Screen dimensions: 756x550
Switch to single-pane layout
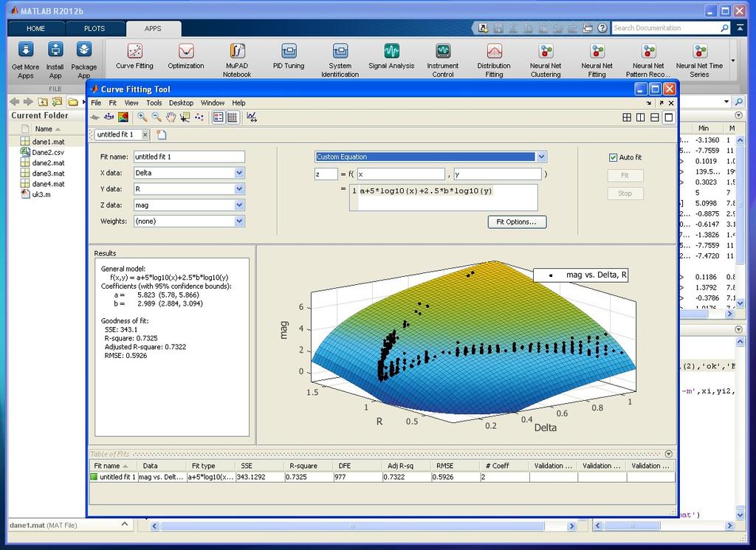(669, 117)
